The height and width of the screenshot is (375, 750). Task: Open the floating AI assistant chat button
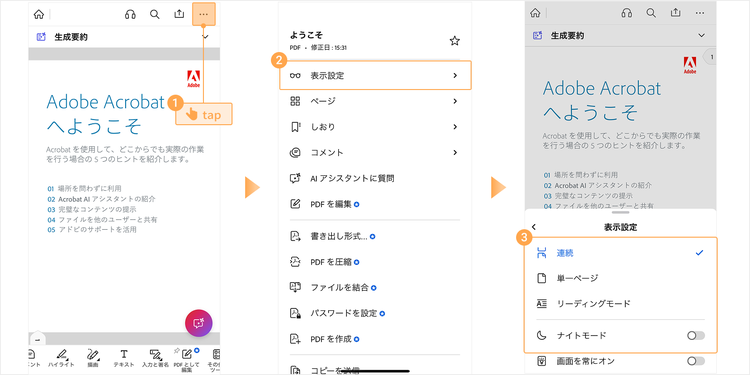pyautogui.click(x=199, y=323)
